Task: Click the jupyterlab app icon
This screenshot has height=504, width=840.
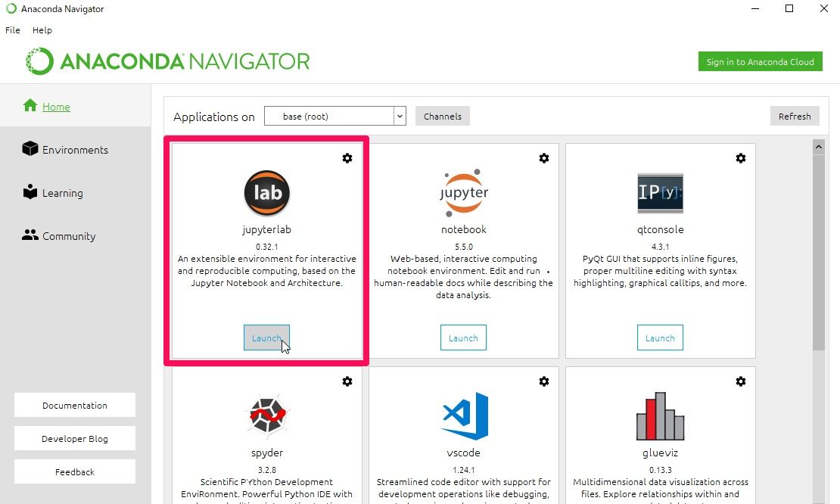Action: pos(267,193)
